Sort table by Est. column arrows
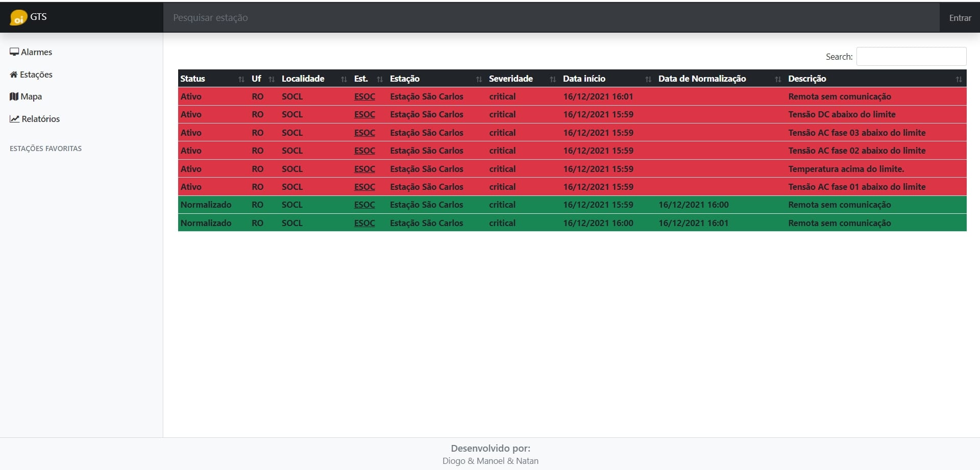Screen dimensions: 980x470 pos(380,79)
